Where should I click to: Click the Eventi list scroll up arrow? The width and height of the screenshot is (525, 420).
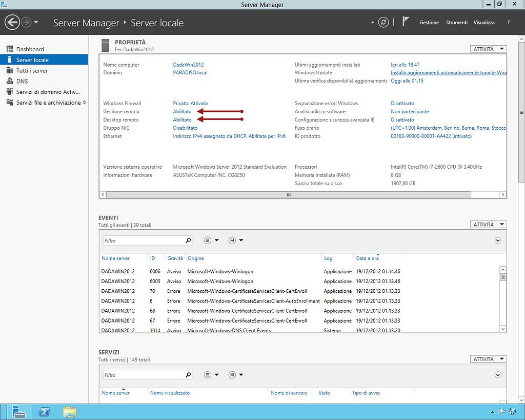503,270
